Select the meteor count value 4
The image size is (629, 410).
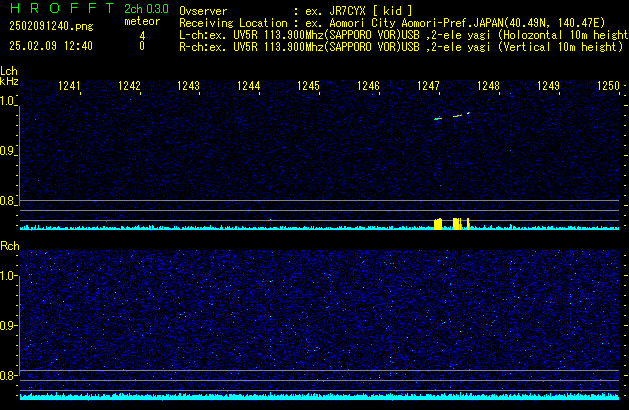142,36
